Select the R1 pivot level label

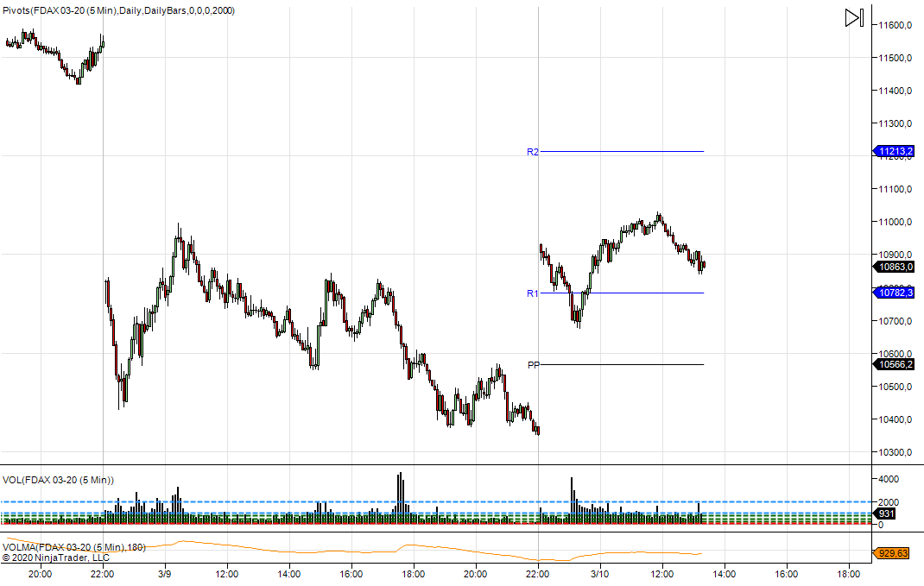[533, 293]
